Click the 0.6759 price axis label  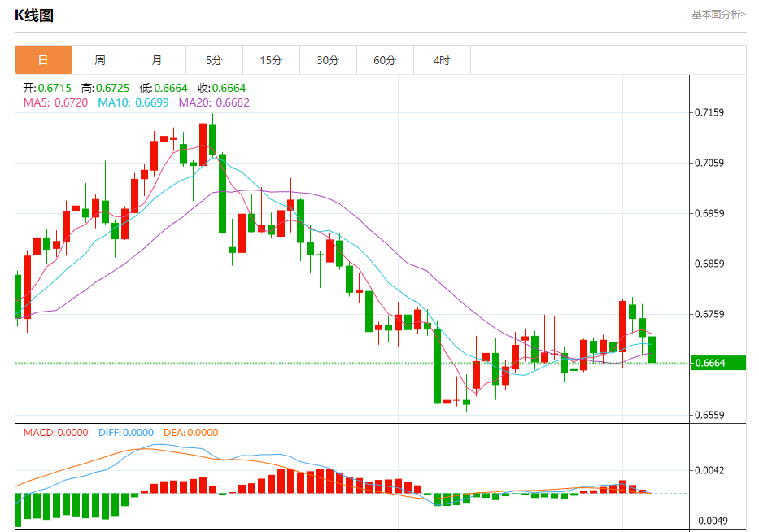[x=709, y=314]
